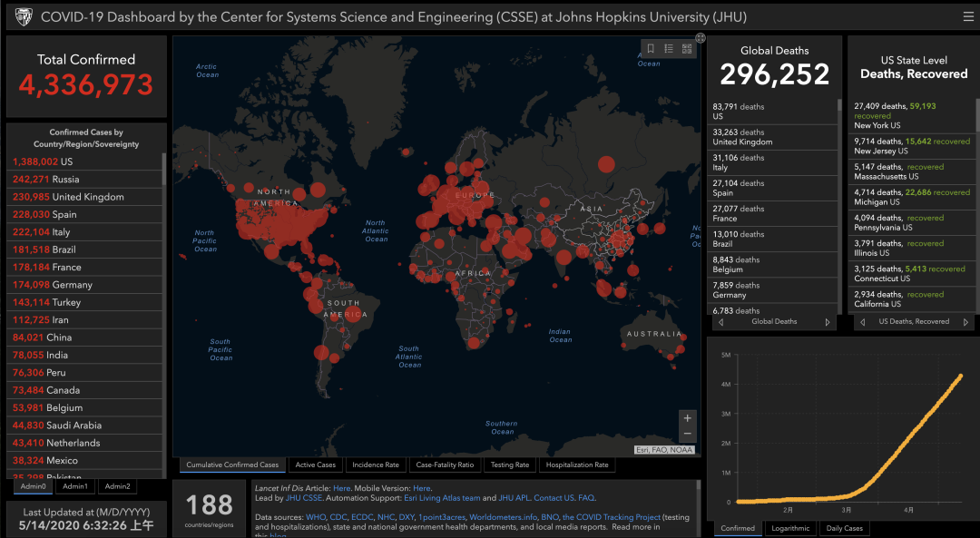Select the California US deaths row
The image size is (980, 538).
(x=912, y=298)
